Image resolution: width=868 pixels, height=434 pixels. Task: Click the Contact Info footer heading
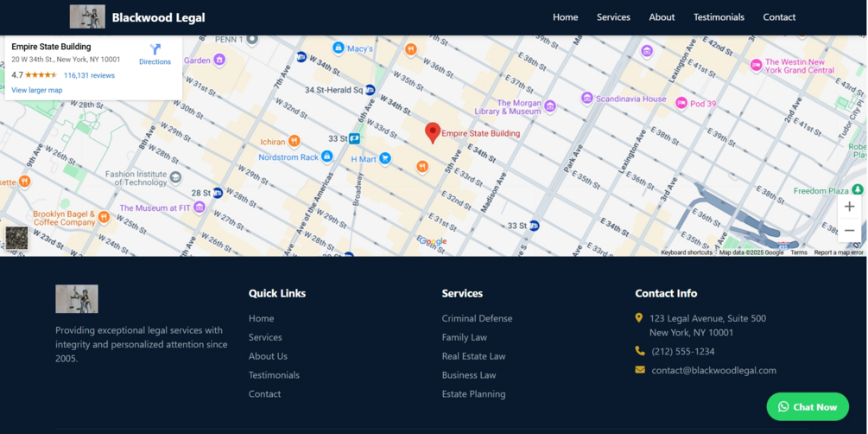pyautogui.click(x=666, y=293)
